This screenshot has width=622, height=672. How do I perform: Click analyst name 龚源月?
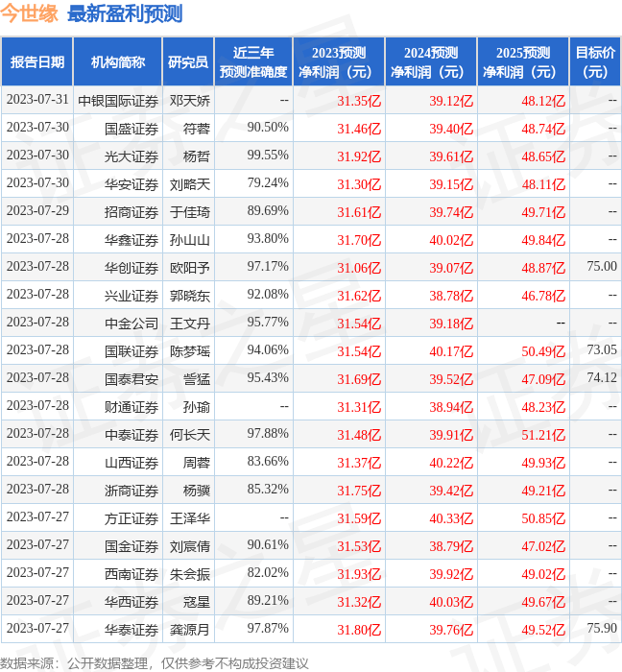click(190, 631)
